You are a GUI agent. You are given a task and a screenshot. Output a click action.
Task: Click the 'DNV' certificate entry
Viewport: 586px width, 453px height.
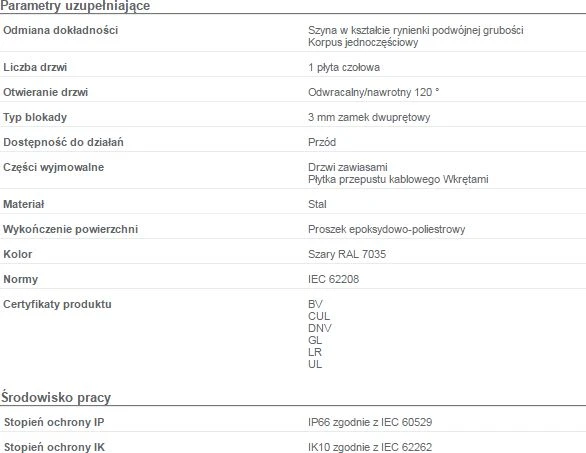point(320,328)
